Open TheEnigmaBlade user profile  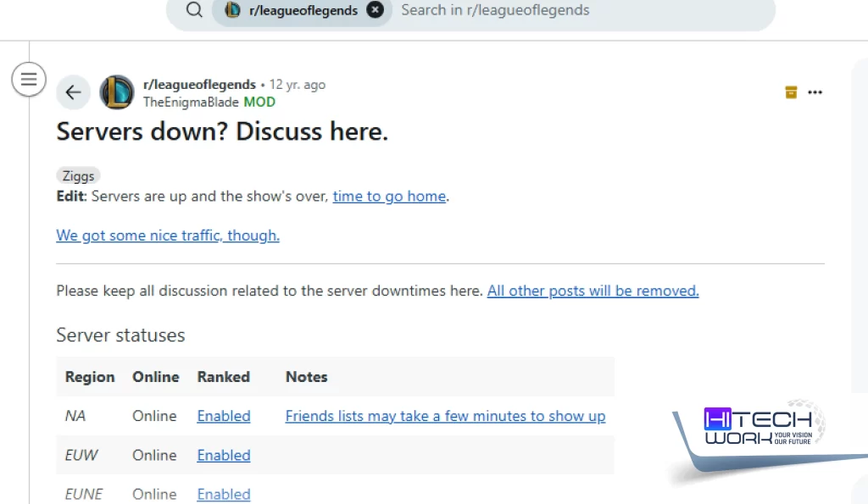(191, 102)
